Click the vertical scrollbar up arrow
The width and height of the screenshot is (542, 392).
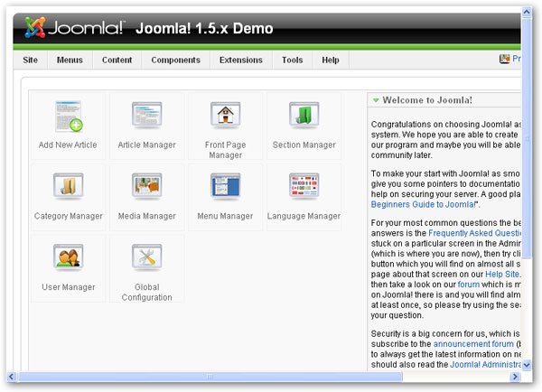coord(527,13)
